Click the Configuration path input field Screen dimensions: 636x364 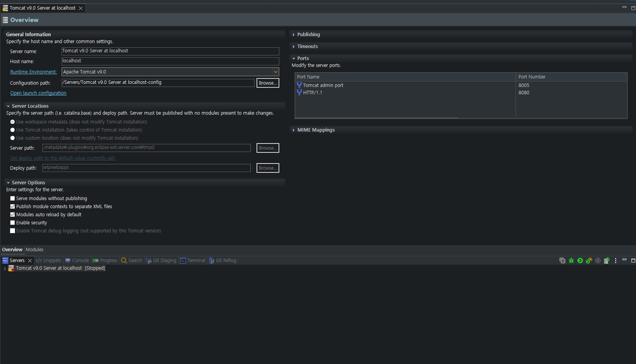158,83
